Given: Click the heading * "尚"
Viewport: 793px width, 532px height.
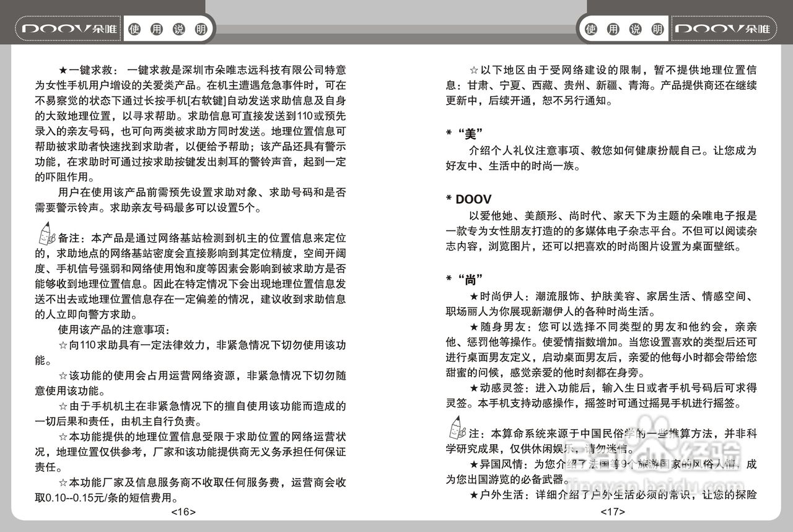Looking at the screenshot, I should coord(464,279).
